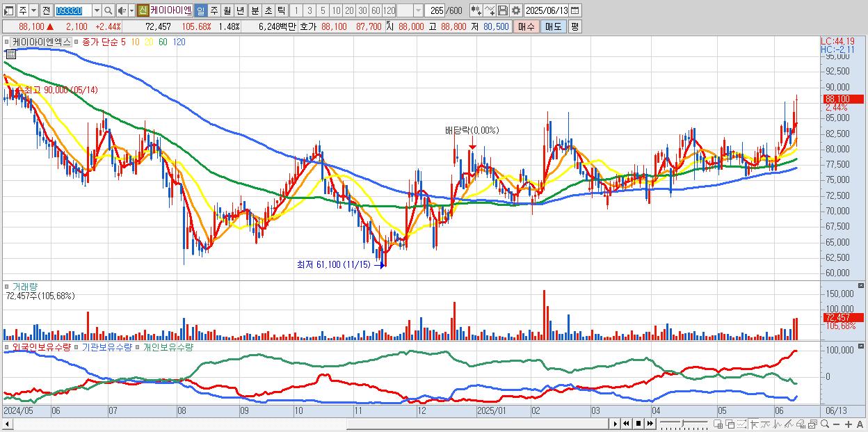Collapse investor holdings panel corner button

(862, 346)
